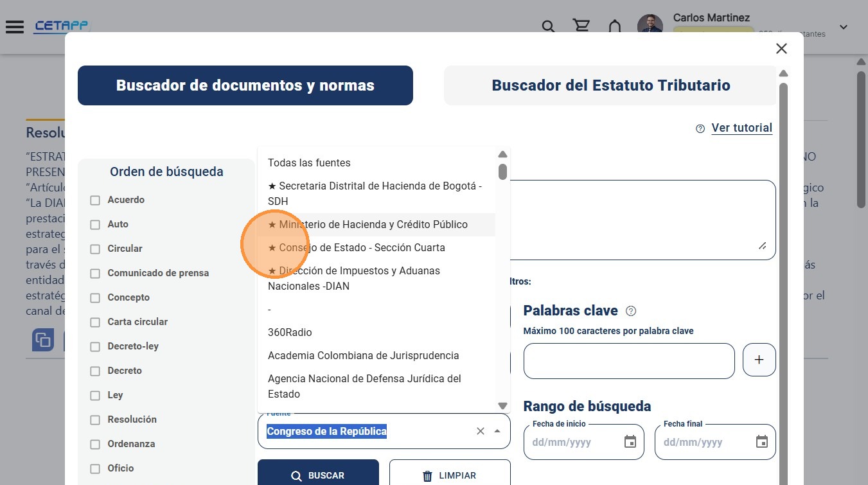
Task: Enable the Decreto-ley checkbox
Action: click(x=95, y=347)
